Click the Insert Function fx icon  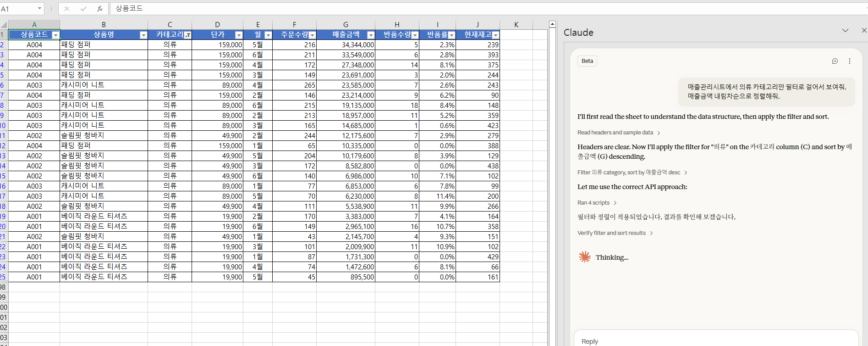pyautogui.click(x=99, y=9)
